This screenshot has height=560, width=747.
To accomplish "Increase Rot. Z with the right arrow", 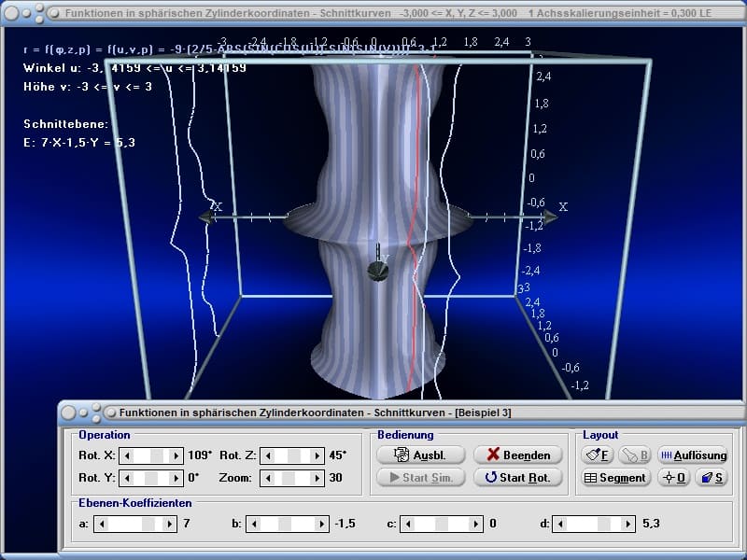I will pos(317,455).
